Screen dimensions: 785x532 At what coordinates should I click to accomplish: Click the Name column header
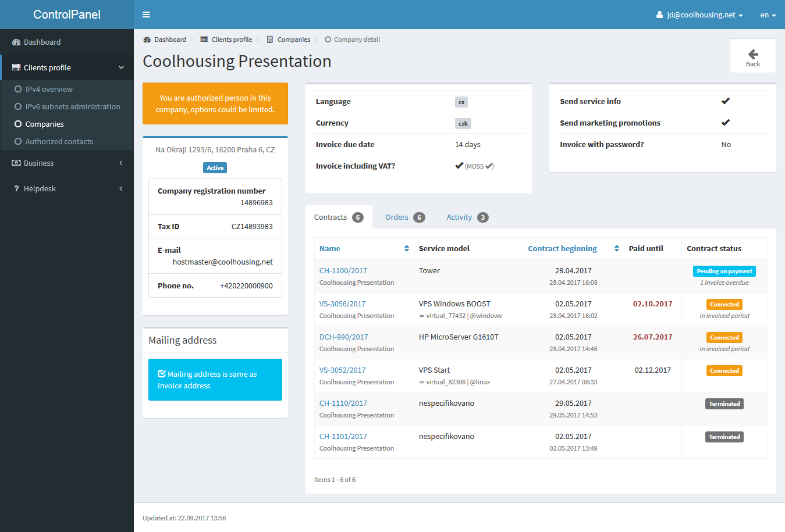[330, 248]
